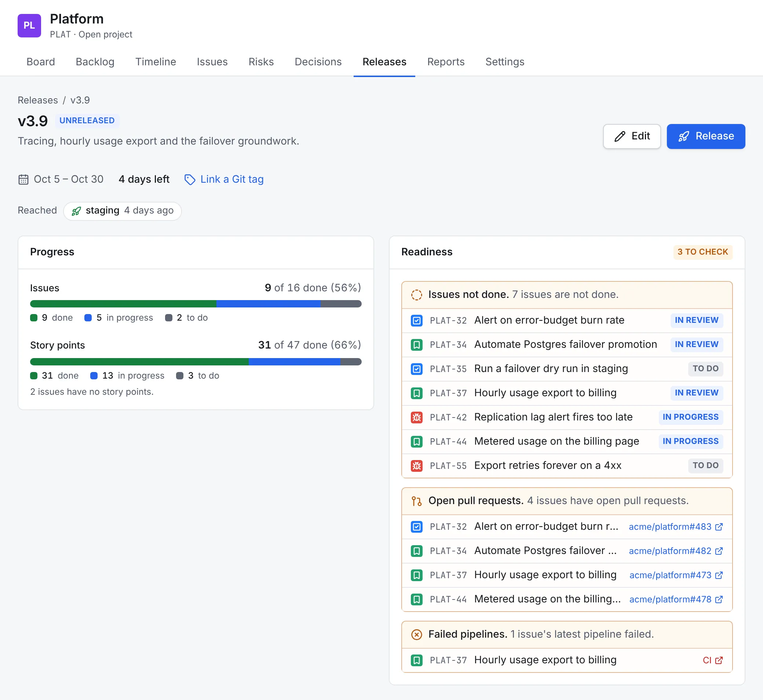Click the bug icon of PLAT-55 row
The image size is (763, 700).
click(416, 466)
